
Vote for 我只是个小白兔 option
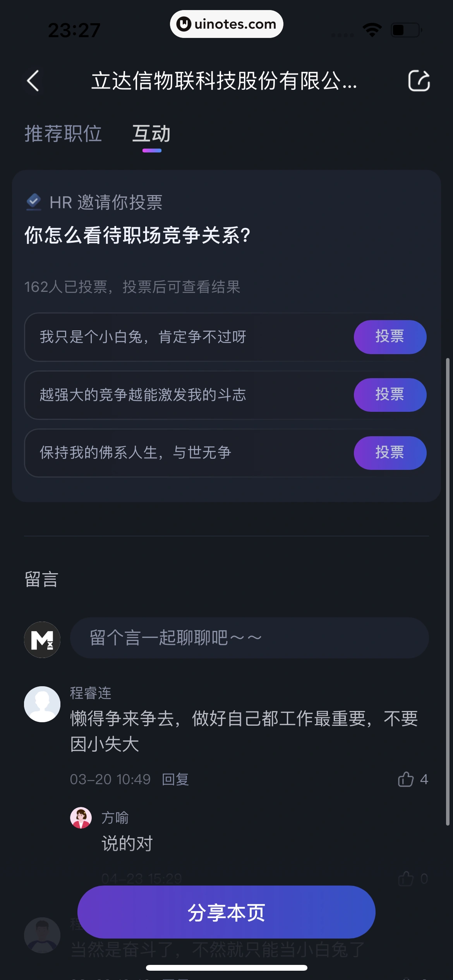click(x=390, y=337)
